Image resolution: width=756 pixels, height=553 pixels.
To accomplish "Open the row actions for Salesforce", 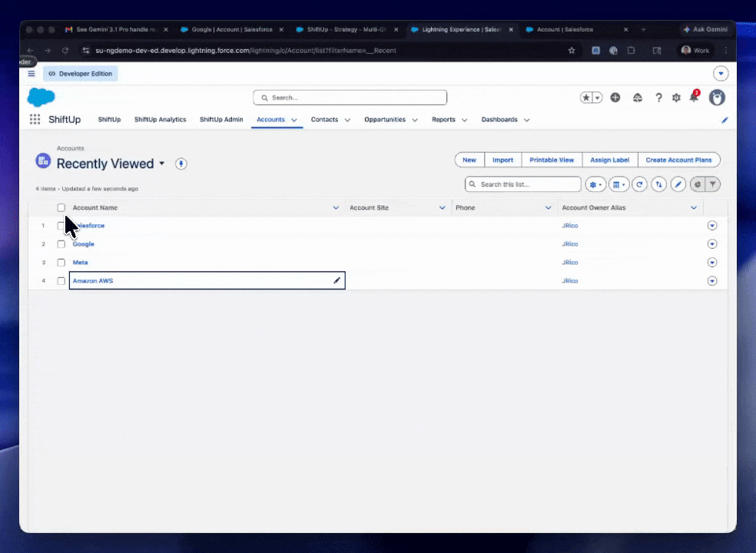I will (712, 226).
